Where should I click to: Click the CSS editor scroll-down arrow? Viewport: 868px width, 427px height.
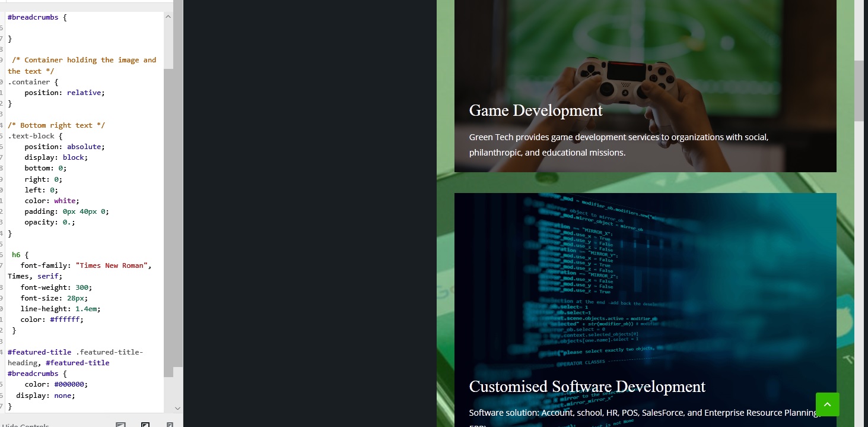pyautogui.click(x=177, y=408)
